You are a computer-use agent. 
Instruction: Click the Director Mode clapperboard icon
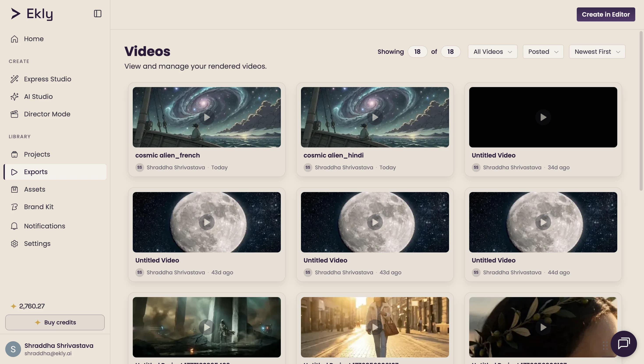tap(14, 114)
